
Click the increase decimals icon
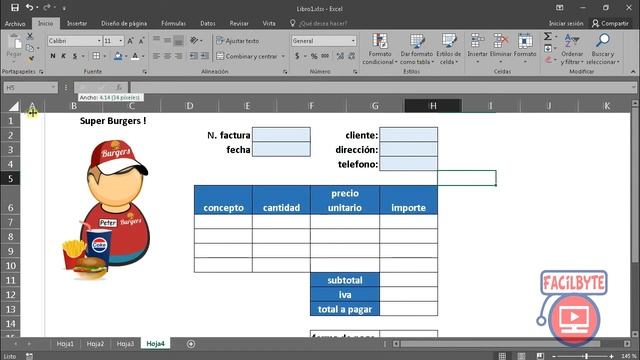(x=340, y=56)
